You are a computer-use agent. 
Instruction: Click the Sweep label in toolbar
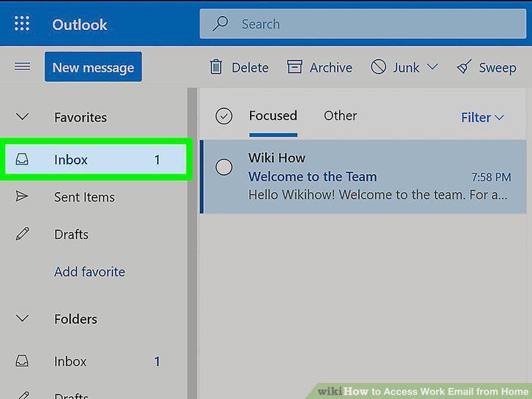click(498, 68)
